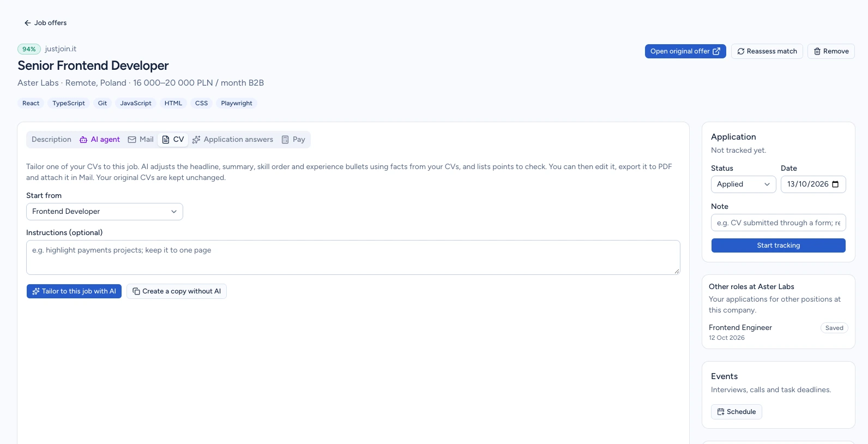Screen dimensions: 868x444
Task: Click the CSS skill tag
Action: 202,103
